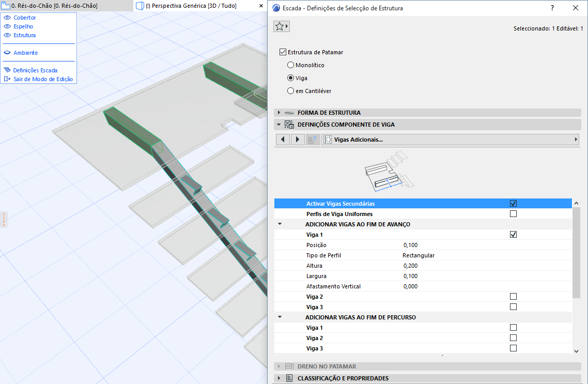
Task: Enable Perfis de Viga Uniformes checkbox
Action: [x=513, y=214]
